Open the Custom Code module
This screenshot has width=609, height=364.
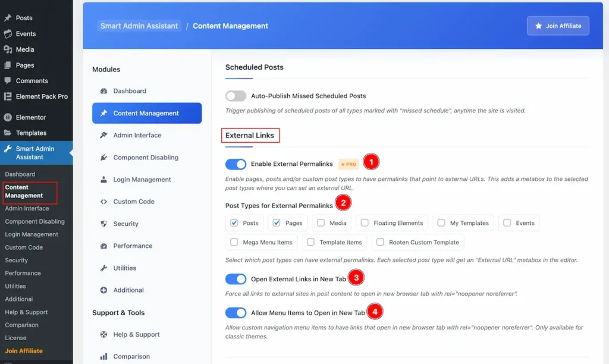tap(147, 202)
